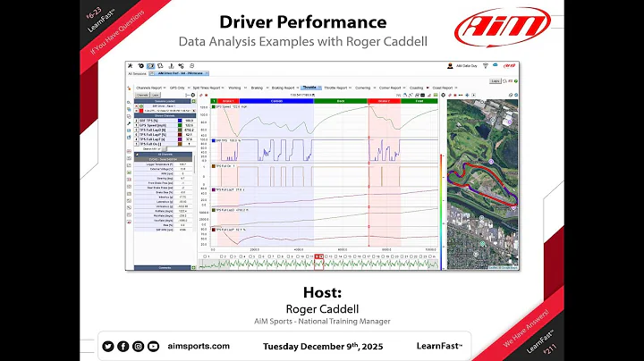Open the Split Times Report dropdown arrow
The image size is (644, 361).
[x=223, y=88]
